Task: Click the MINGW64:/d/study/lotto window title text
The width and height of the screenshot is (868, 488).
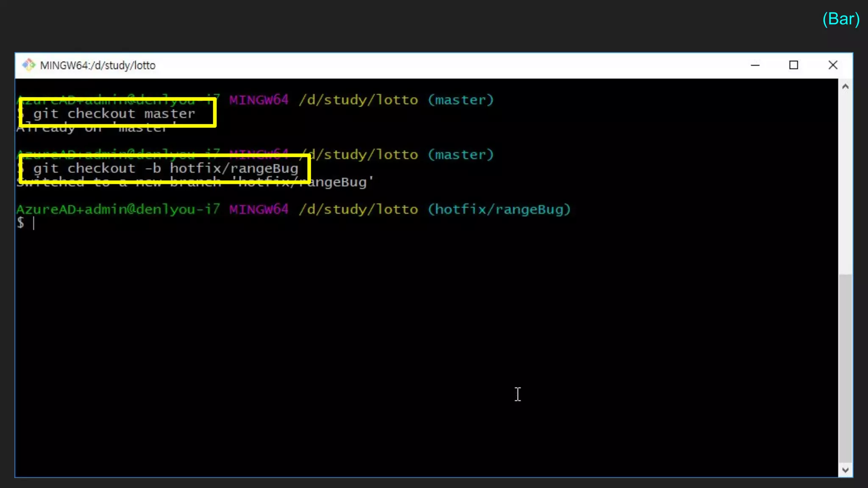Action: 97,65
